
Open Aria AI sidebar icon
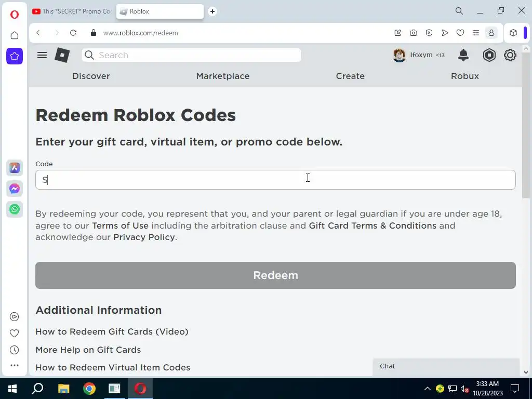[14, 168]
